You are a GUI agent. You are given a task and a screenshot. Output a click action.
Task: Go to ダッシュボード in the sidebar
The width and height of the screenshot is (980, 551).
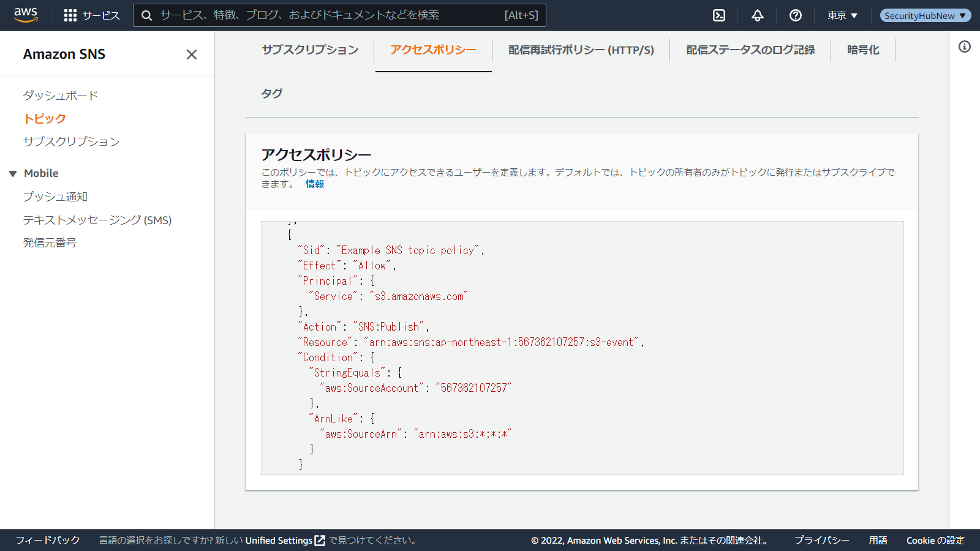point(61,96)
